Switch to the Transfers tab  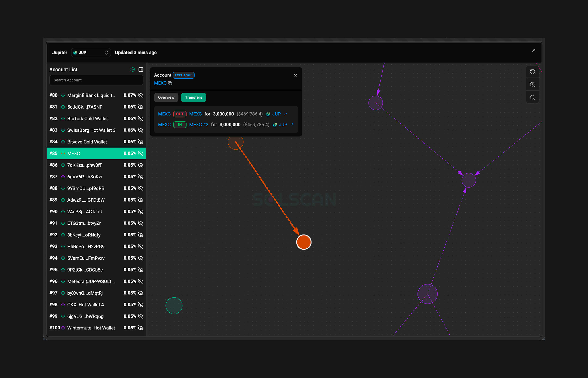point(194,97)
